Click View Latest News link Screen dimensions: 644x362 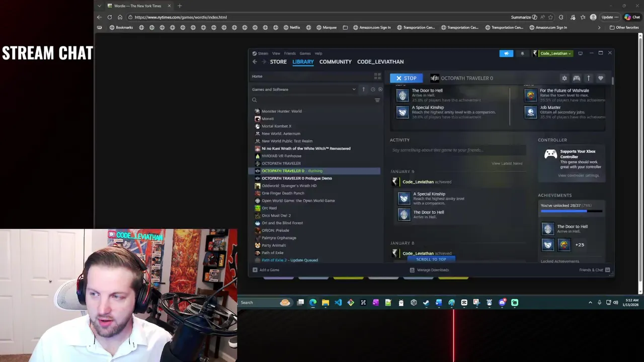507,163
